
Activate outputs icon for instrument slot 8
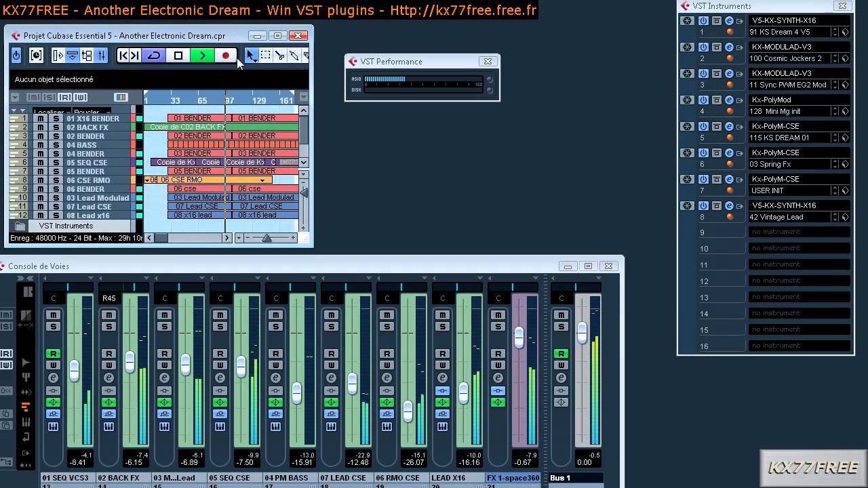click(740, 206)
